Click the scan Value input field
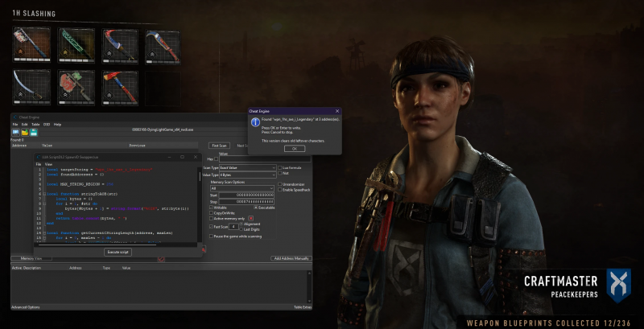This screenshot has width=644, height=329. 265,158
